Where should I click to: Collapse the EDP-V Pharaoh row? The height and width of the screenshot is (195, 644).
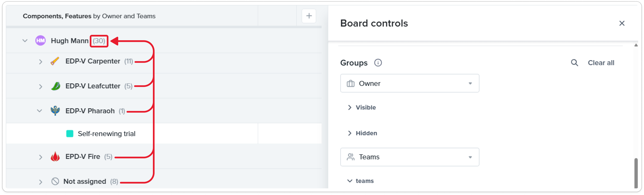click(x=39, y=111)
